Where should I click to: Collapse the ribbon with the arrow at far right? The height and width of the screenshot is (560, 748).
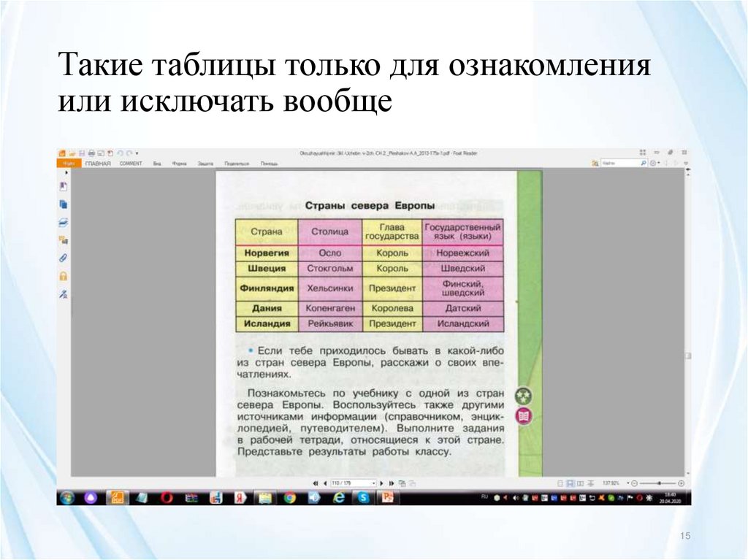tap(687, 163)
